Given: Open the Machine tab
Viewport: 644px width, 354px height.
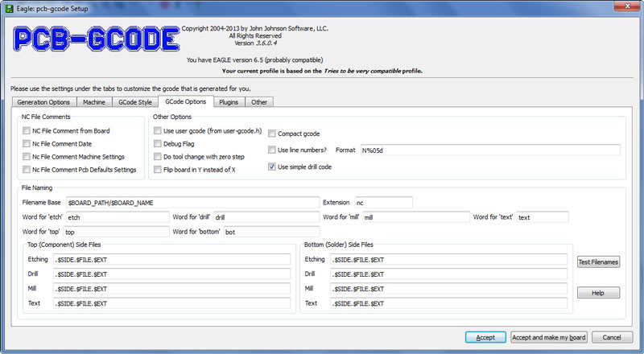Looking at the screenshot, I should 94,102.
